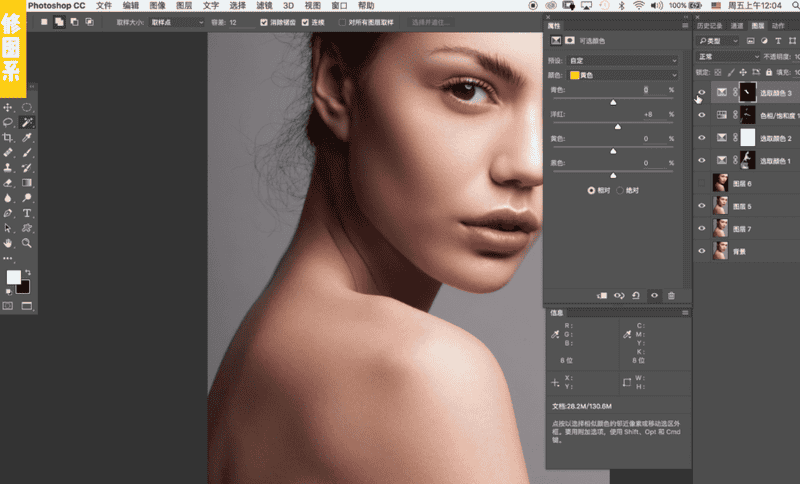Change screen mode from toolbar bottom
Image resolution: width=800 pixels, height=484 pixels.
27,306
